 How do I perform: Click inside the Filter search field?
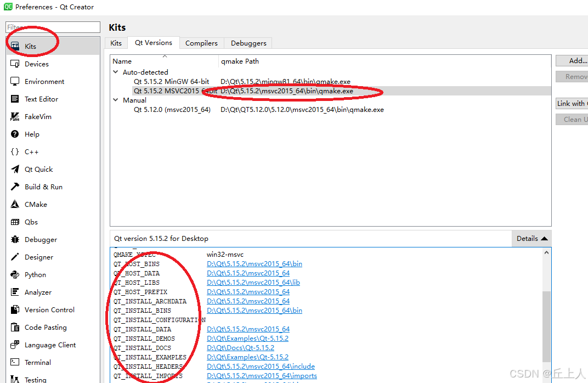pos(52,27)
